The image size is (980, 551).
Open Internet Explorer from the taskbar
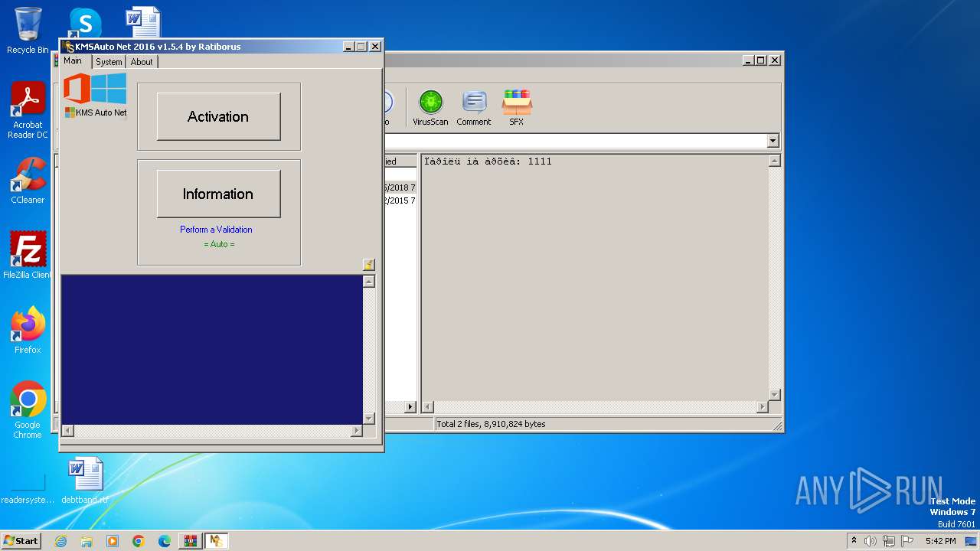[61, 541]
